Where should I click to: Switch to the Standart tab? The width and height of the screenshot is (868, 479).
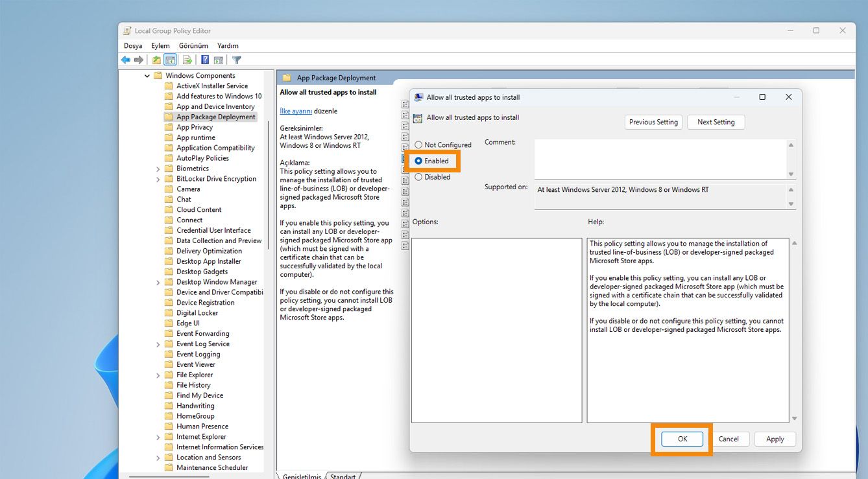pyautogui.click(x=343, y=476)
